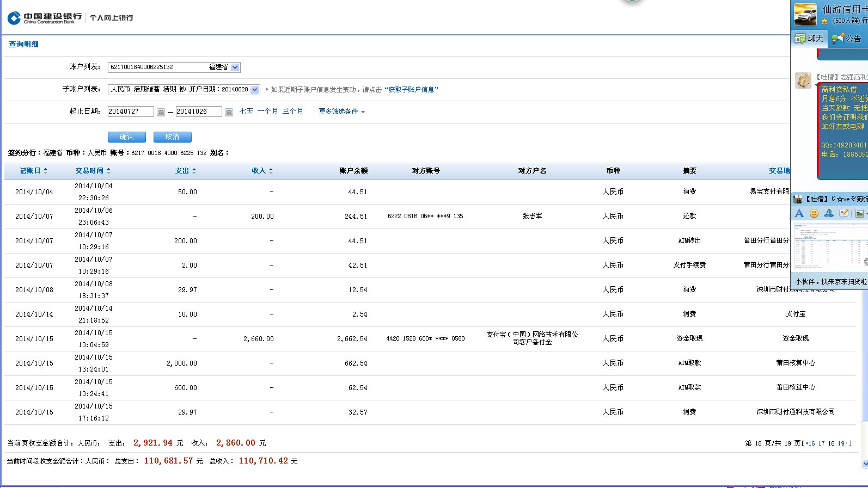This screenshot has height=488, width=868.
Task: Click the small avatar beside 【吐槽】 sender name
Action: (x=798, y=199)
